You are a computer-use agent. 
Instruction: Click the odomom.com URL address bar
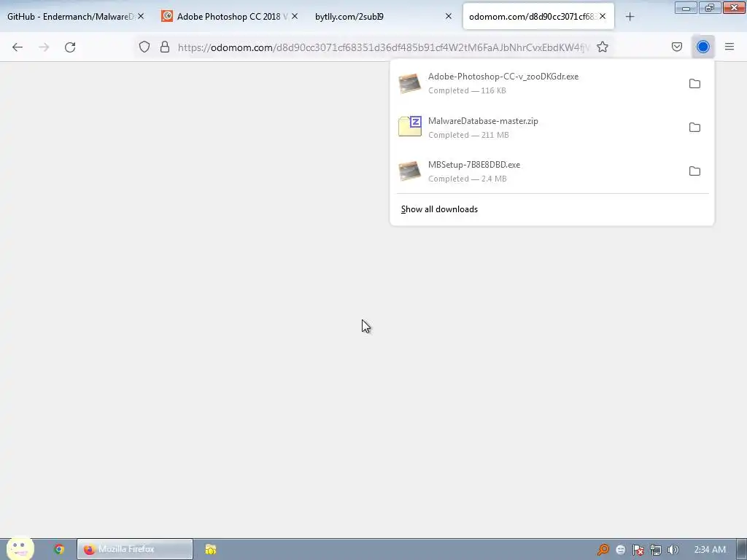pyautogui.click(x=384, y=47)
